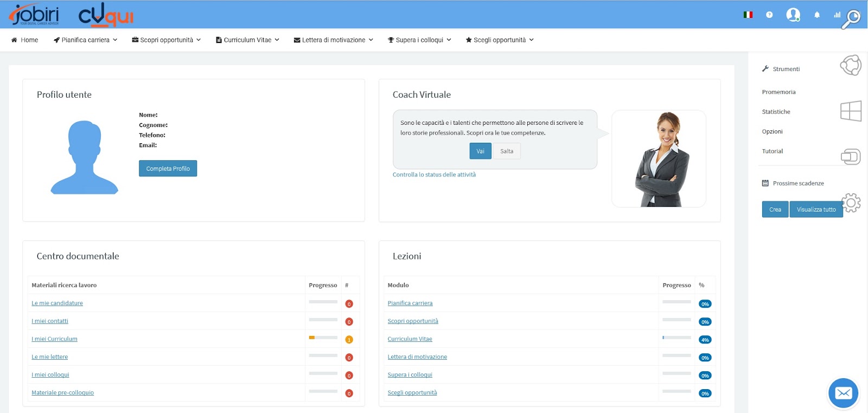Select Statistiche in the Strumenti sidebar
Viewport: 868px width, 413px height.
[776, 112]
